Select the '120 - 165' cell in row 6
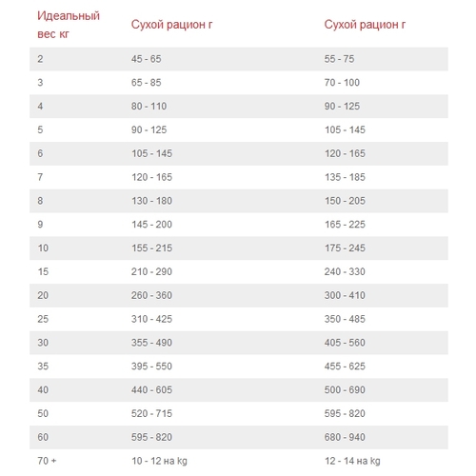Viewport: 476px width, 476px height. click(345, 153)
